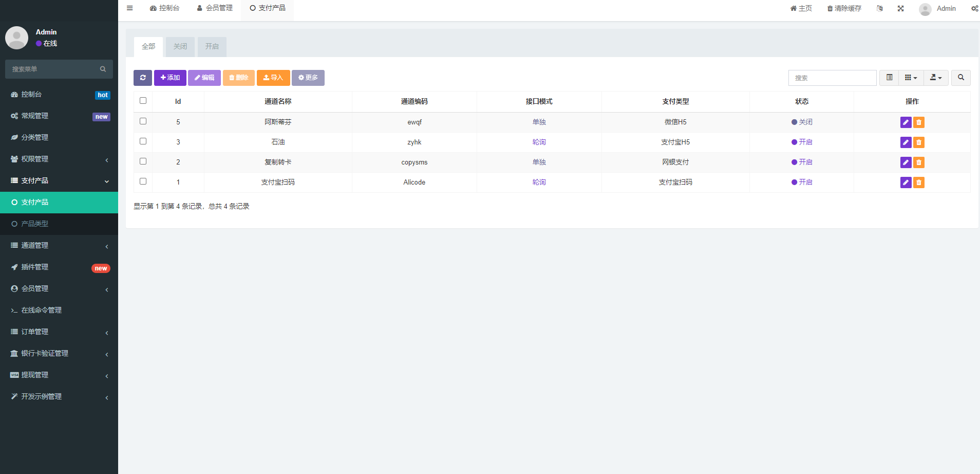Screen dimensions: 980x474
Task: Open 产品类型 submenu item
Action: pos(59,224)
